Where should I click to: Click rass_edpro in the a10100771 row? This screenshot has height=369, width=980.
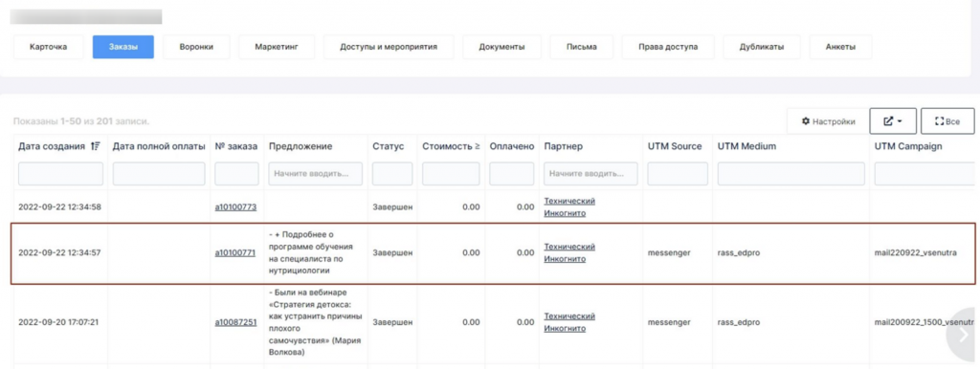point(739,253)
